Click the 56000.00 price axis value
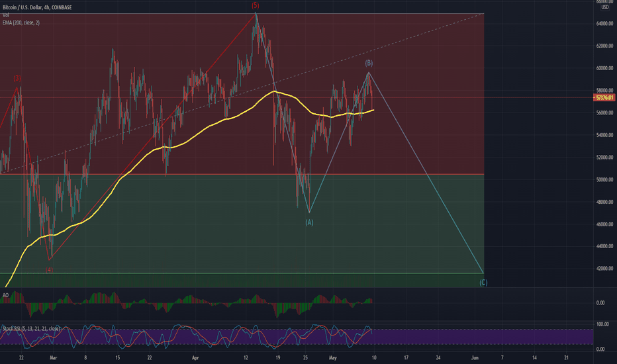Image resolution: width=617 pixels, height=364 pixels. click(x=605, y=113)
